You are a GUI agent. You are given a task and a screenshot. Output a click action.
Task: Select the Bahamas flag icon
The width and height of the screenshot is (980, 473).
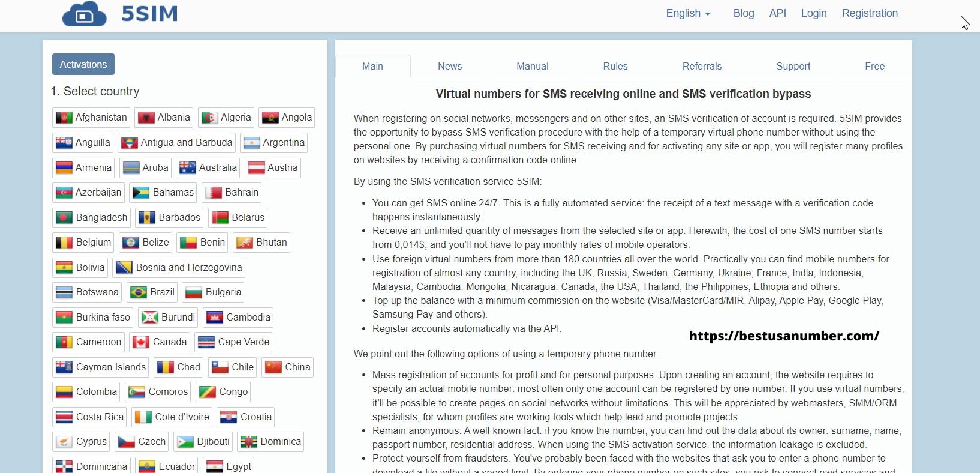click(x=141, y=193)
